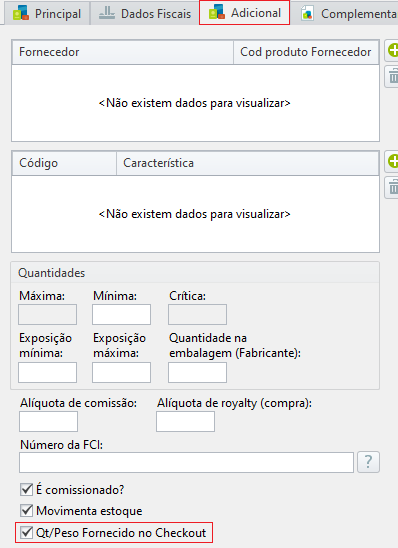This screenshot has height=548, width=398.
Task: Click the question mark next to Número da FCI
Action: (368, 462)
